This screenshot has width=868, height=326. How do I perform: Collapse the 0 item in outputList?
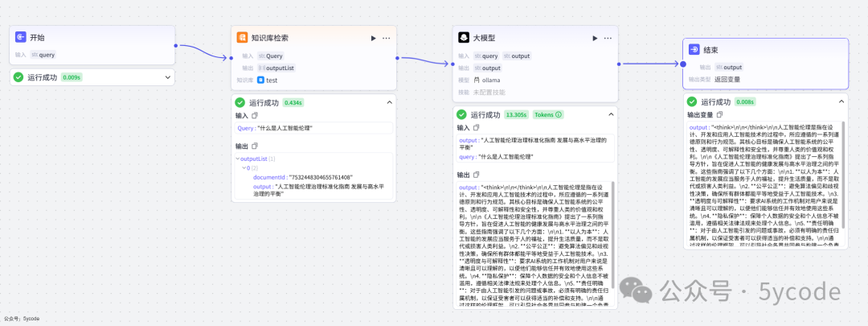[x=244, y=168]
